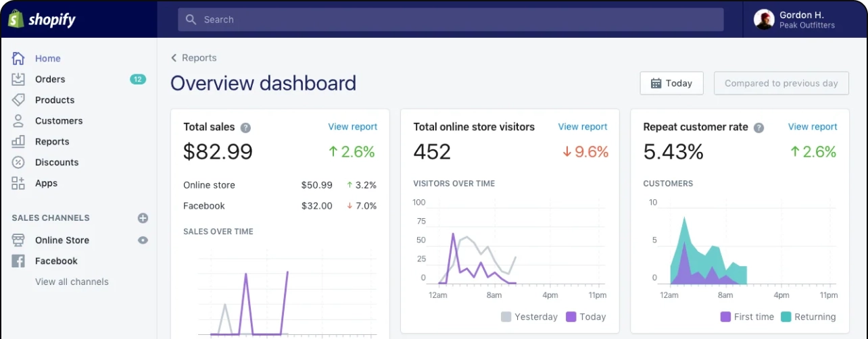Viewport: 868px width, 339px height.
Task: Click the Customers person icon
Action: click(18, 121)
